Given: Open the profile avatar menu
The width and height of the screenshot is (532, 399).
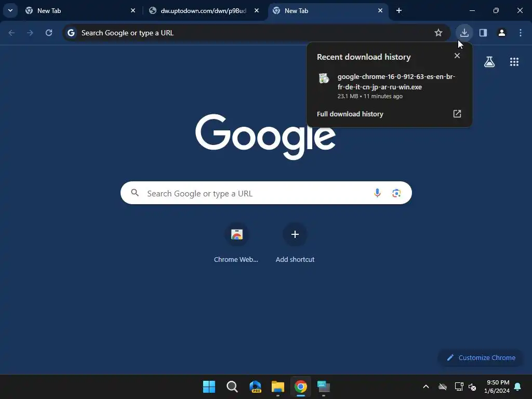Looking at the screenshot, I should click(502, 33).
